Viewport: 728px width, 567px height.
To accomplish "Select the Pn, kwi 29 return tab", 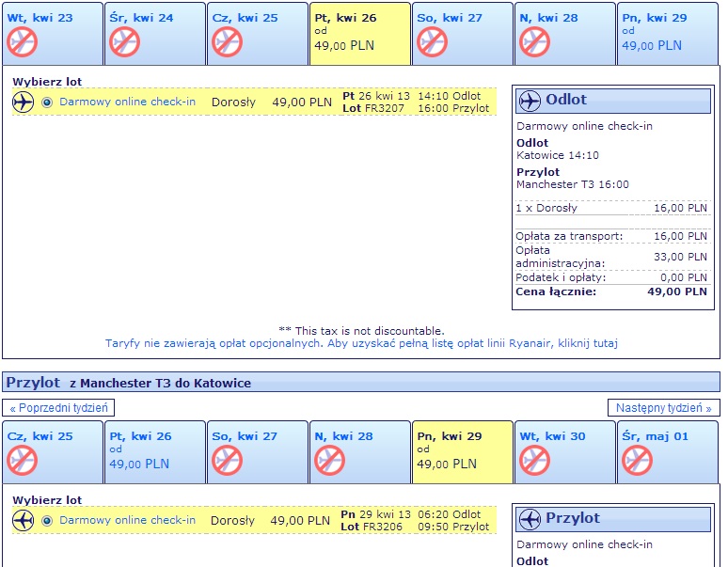I will [463, 452].
